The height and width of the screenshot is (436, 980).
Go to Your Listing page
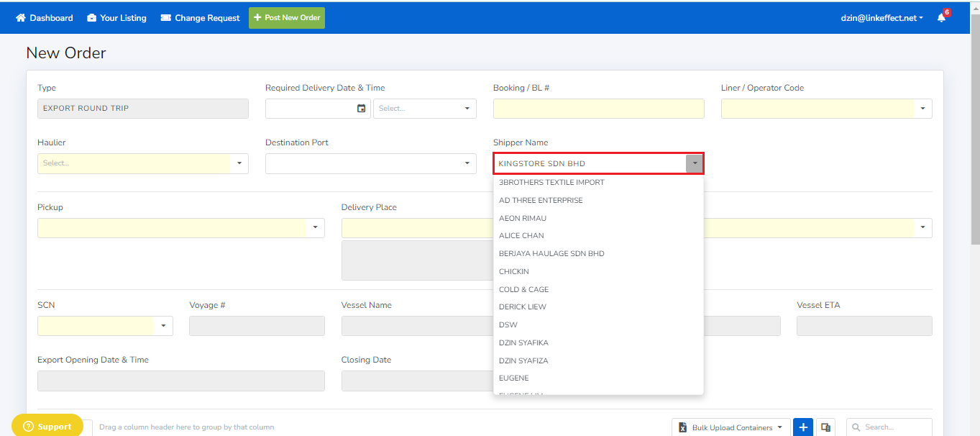click(116, 18)
